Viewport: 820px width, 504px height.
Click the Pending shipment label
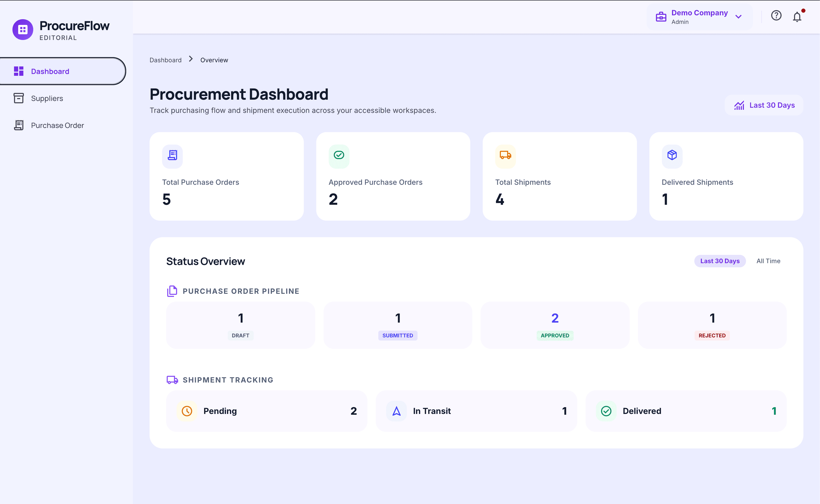coord(220,411)
